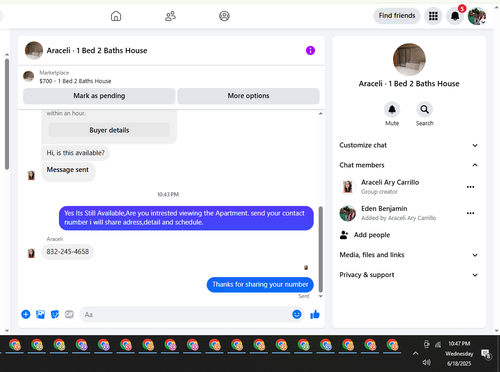Click the chat scroll-up arrow
Viewport: 500px width, 372px height.
(321, 114)
